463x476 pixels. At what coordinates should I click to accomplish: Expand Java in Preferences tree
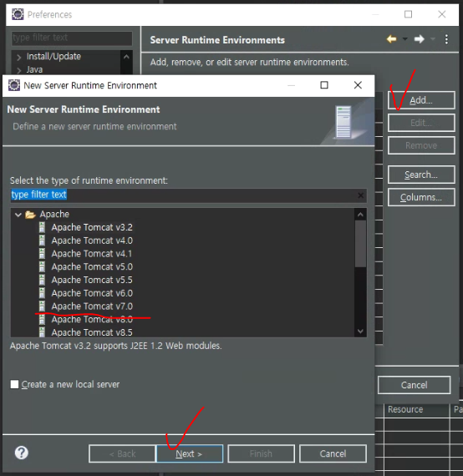[19, 70]
